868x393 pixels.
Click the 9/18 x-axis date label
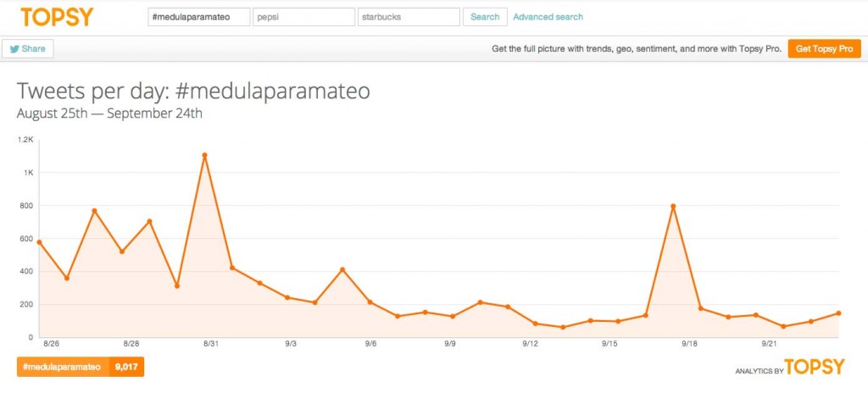coord(689,344)
